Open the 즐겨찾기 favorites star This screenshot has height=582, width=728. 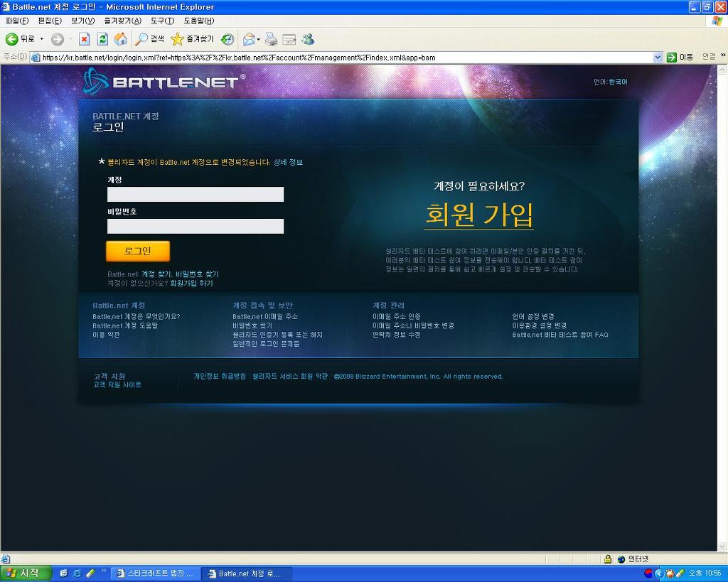[192, 40]
